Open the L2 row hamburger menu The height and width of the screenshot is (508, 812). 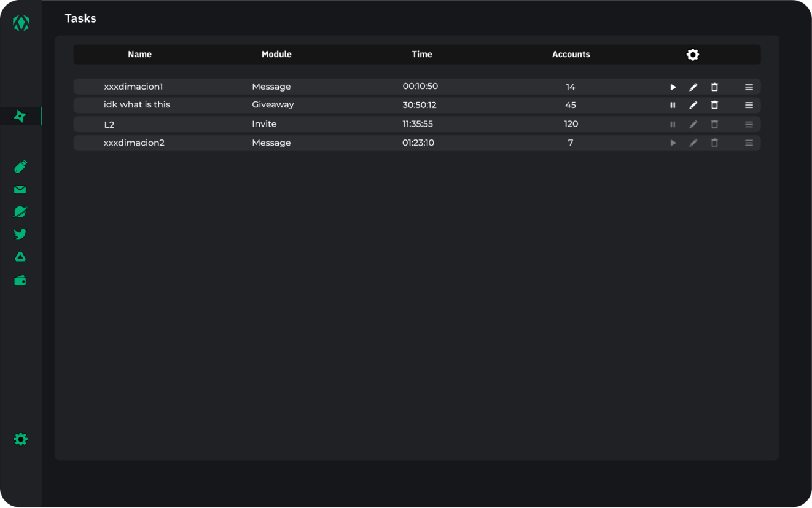749,124
